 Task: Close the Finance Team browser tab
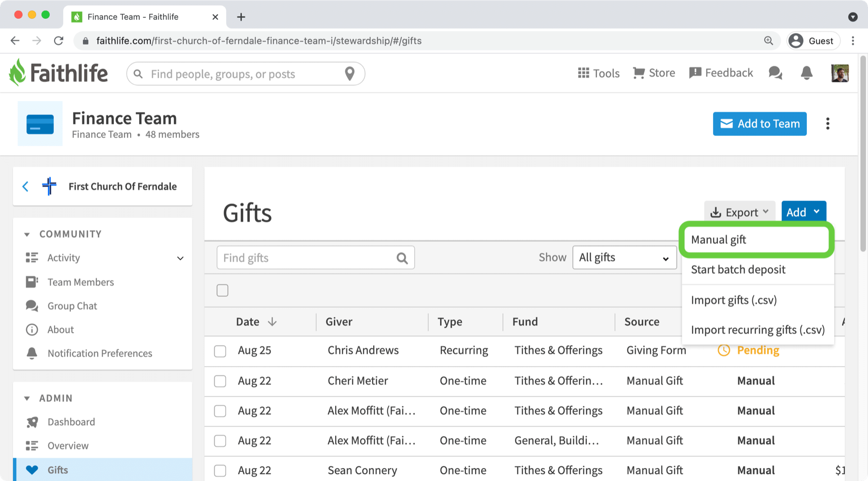point(215,17)
